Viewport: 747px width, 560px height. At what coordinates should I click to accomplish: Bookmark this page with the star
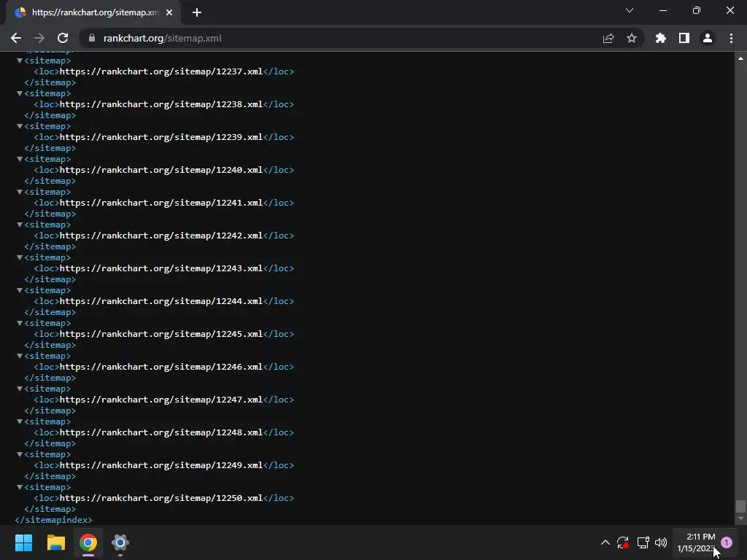coord(632,38)
